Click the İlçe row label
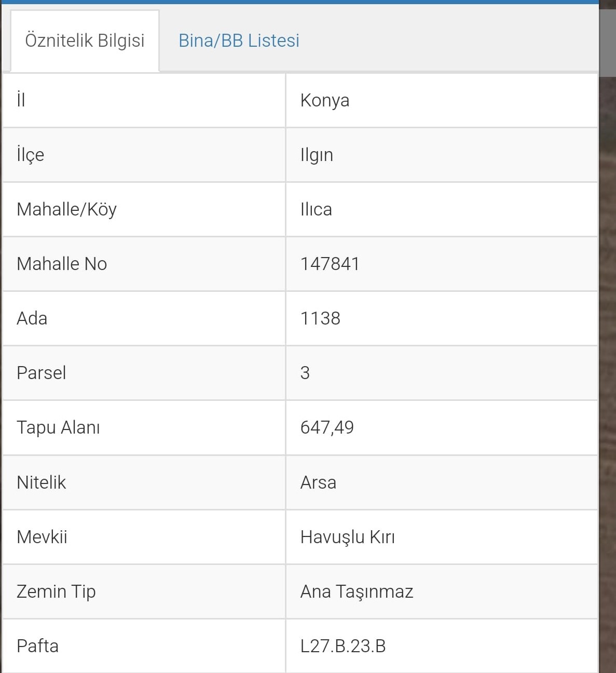The width and height of the screenshot is (616, 673). [x=30, y=155]
